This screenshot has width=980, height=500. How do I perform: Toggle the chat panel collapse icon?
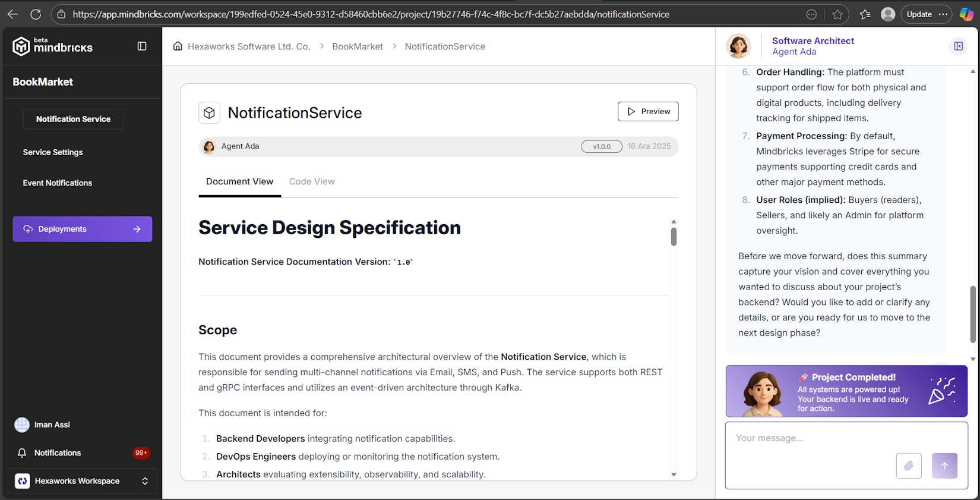[958, 46]
